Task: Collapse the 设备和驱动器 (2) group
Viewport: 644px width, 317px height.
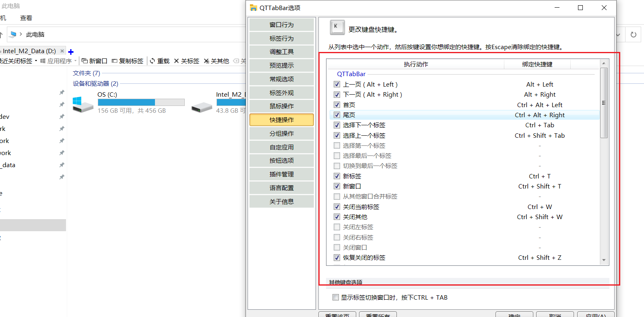Action: [x=95, y=83]
